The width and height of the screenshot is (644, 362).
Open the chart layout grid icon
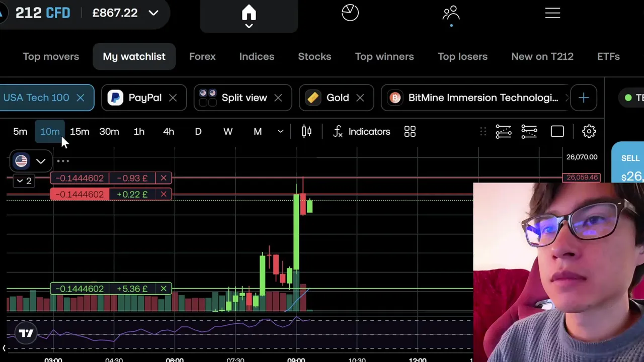click(x=410, y=132)
